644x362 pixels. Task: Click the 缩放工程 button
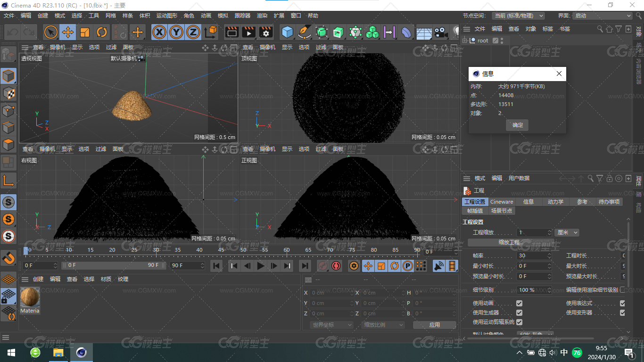(511, 242)
